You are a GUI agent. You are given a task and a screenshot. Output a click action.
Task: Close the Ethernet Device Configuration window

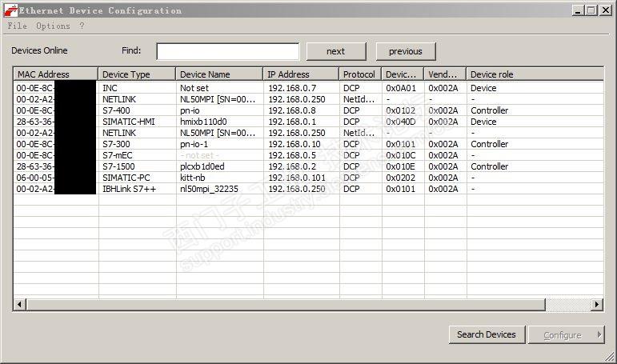tap(606, 10)
